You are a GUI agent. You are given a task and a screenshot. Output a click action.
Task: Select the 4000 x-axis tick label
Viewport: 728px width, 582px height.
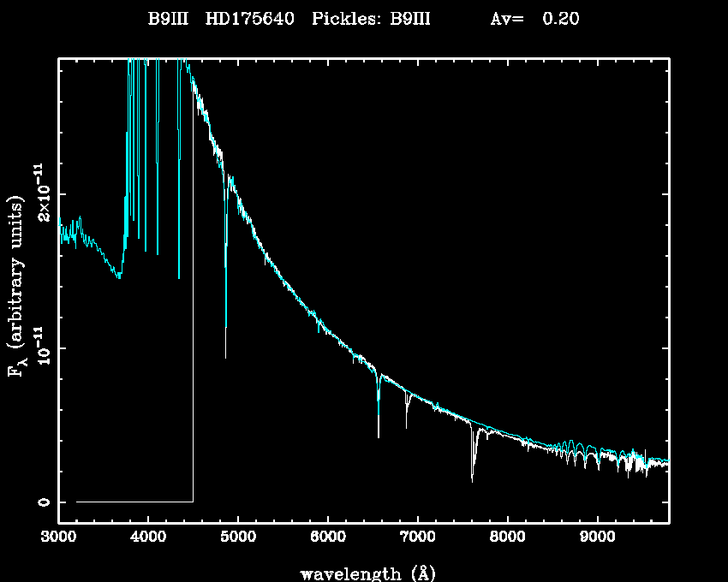(148, 539)
